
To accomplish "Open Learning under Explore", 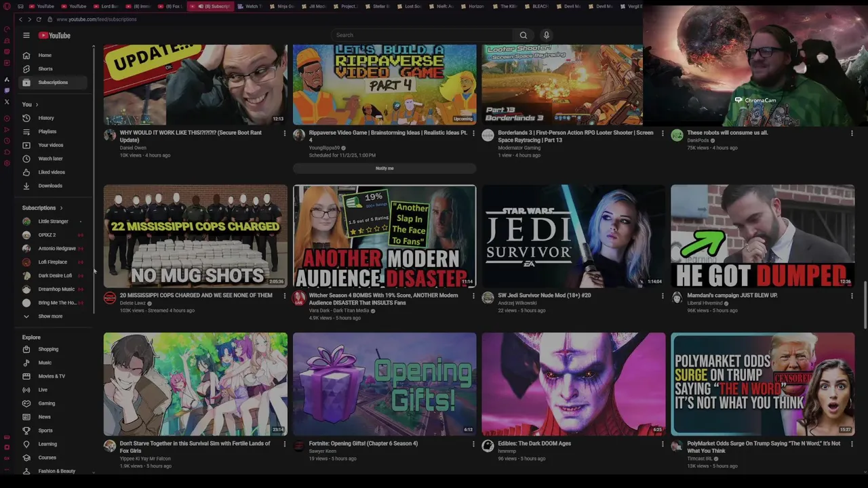I will point(54,444).
